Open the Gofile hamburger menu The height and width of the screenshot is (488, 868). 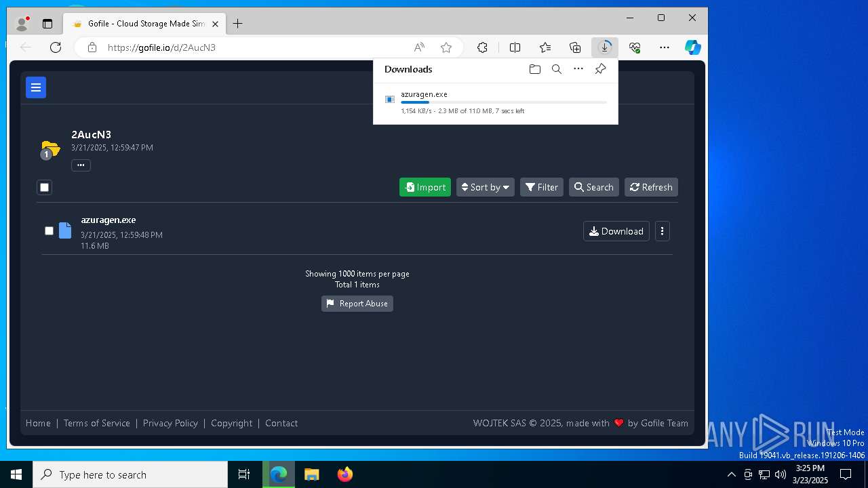(x=36, y=87)
